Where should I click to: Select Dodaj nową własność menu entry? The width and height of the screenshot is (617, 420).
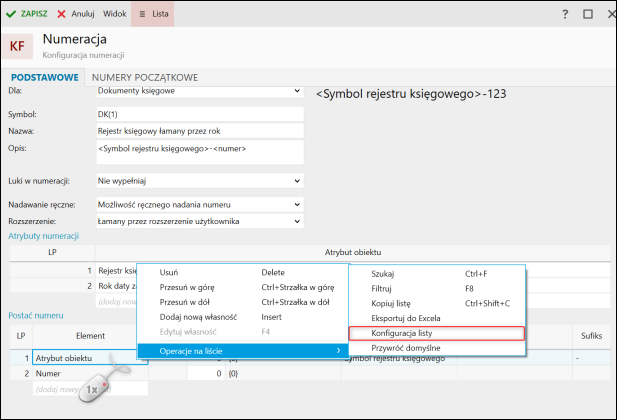pyautogui.click(x=242, y=317)
